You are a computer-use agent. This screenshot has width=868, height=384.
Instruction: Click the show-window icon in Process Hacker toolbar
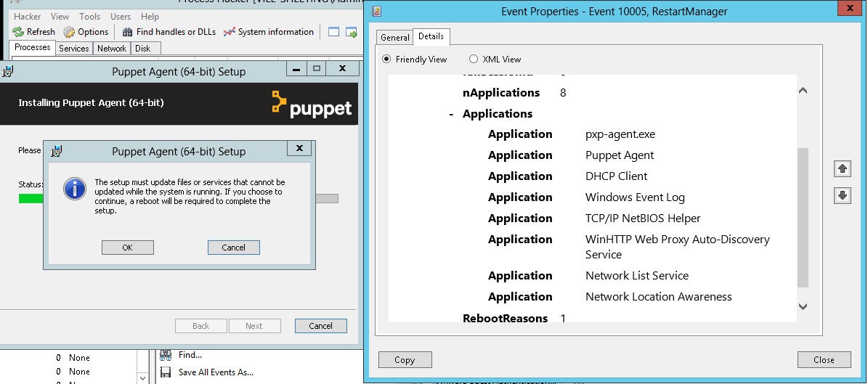pyautogui.click(x=333, y=32)
